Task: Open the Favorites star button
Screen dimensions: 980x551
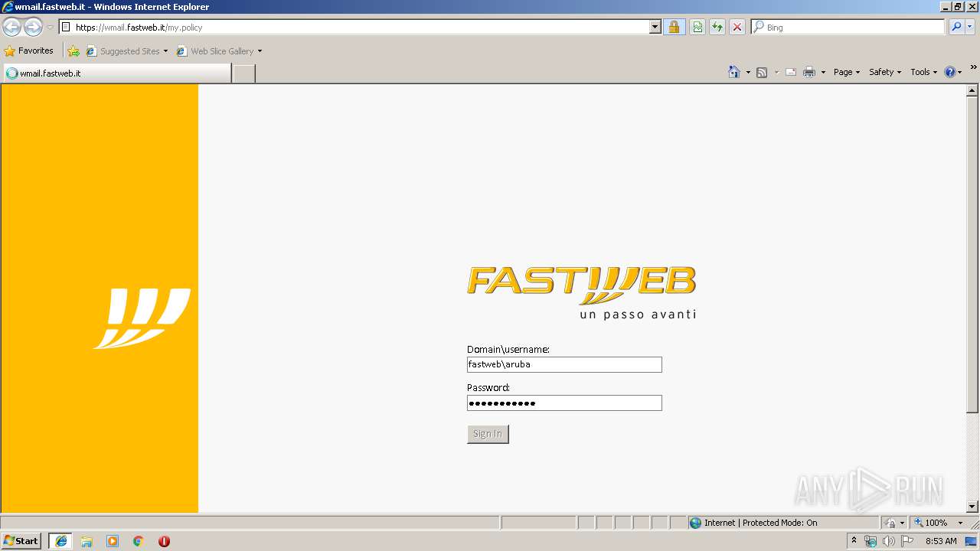Action: [29, 51]
